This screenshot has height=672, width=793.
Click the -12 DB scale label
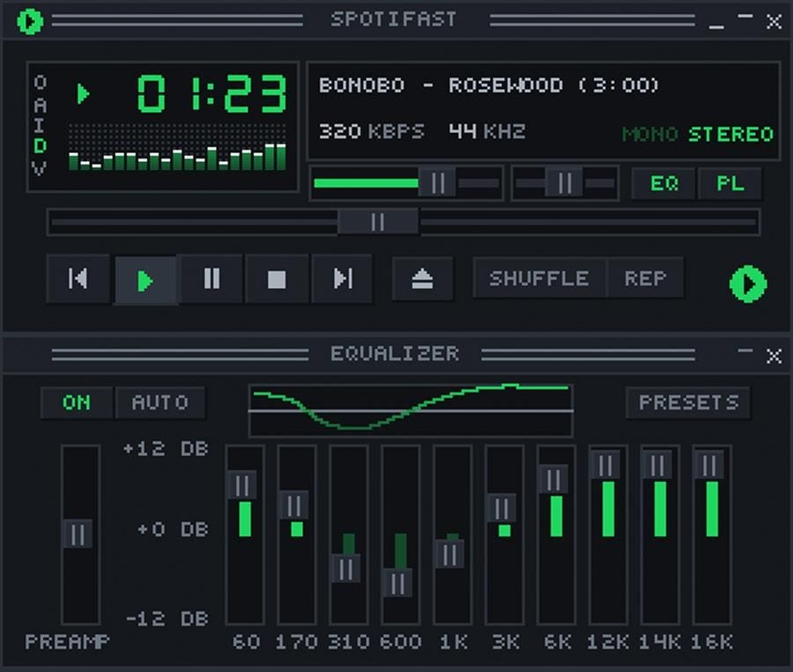[x=167, y=619]
